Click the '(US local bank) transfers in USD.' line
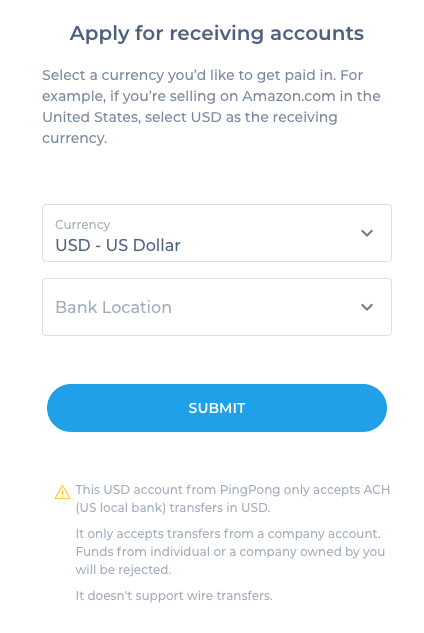Screen dimensions: 424x633 [x=173, y=507]
